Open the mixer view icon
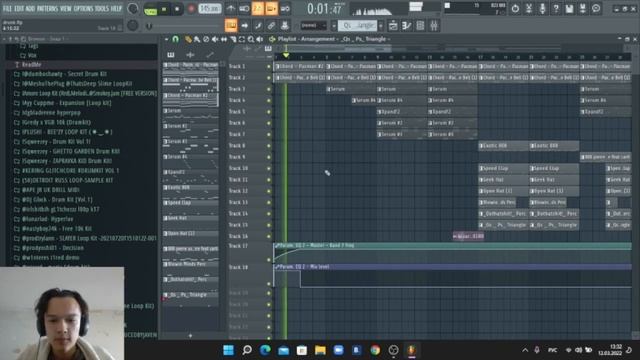640x360 pixels. [434, 26]
